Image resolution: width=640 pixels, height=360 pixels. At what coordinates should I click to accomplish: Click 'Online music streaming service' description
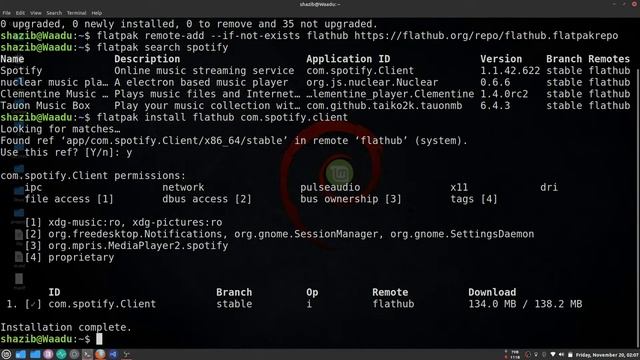pyautogui.click(x=204, y=71)
